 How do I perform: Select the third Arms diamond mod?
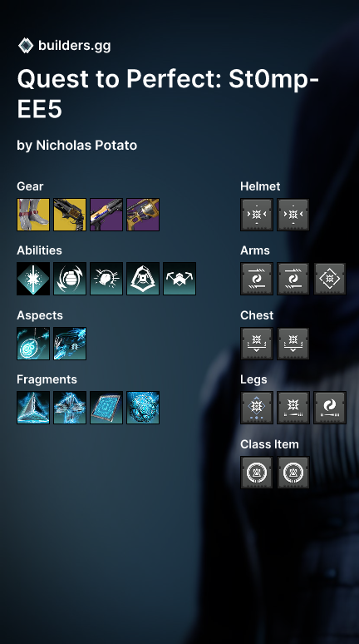point(330,279)
